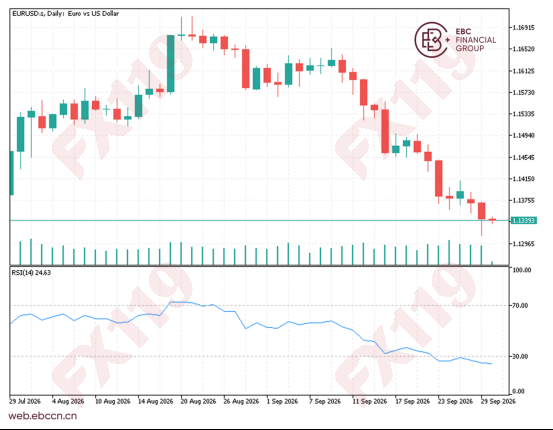The image size is (553, 430).
Task: Click the 14 Aug 2026 date label
Action: pos(156,401)
